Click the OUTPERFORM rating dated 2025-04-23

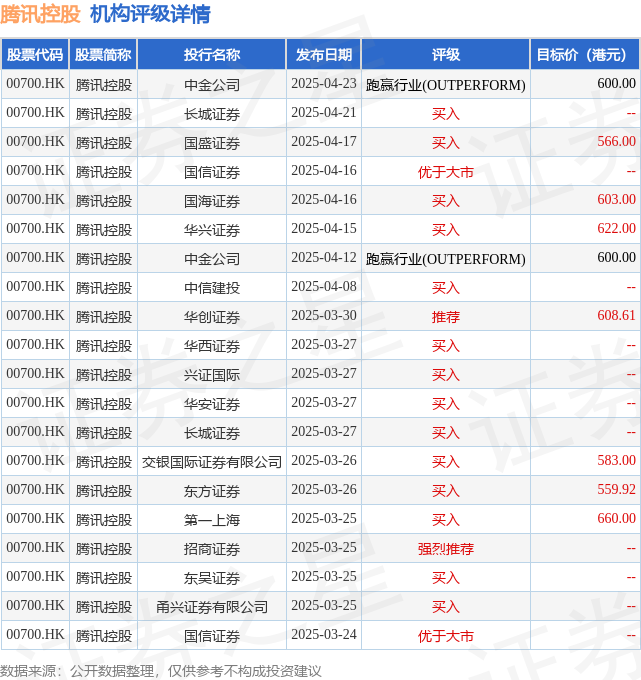click(445, 85)
